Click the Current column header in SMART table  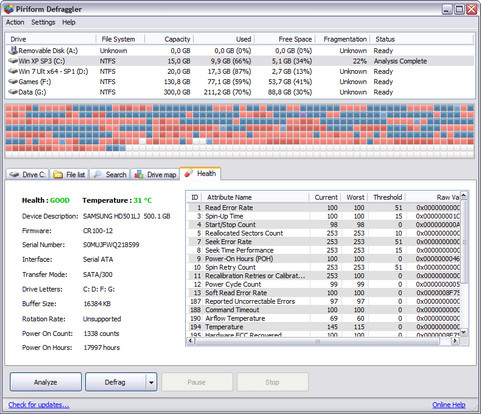point(324,197)
